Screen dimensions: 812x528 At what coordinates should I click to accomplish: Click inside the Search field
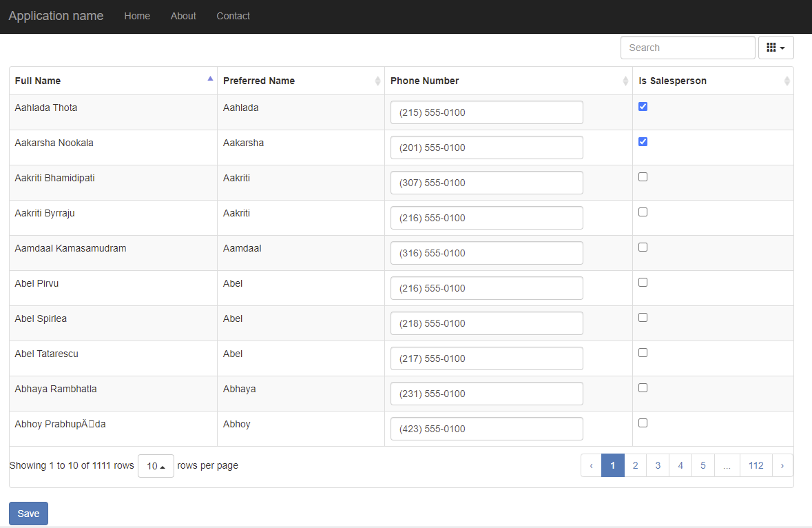click(x=687, y=47)
